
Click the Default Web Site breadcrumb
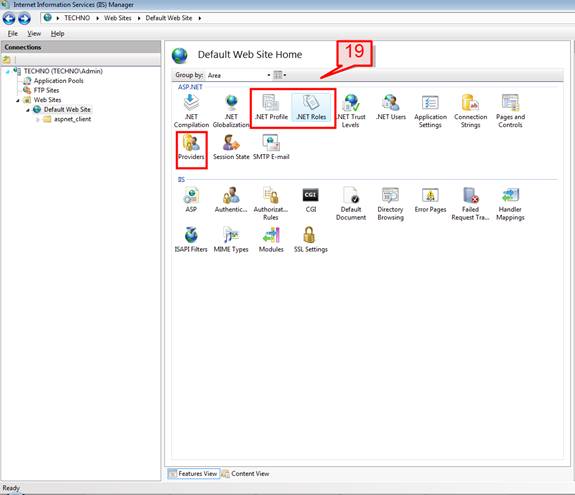coord(169,18)
